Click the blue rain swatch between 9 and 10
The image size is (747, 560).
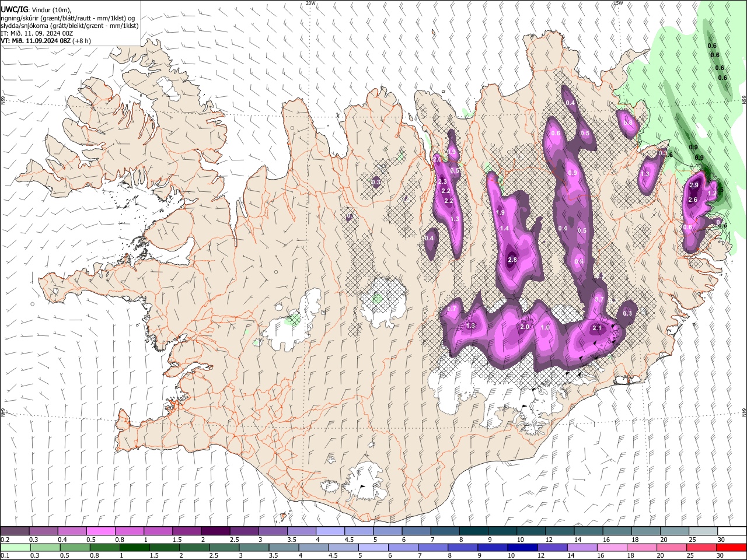(x=492, y=547)
